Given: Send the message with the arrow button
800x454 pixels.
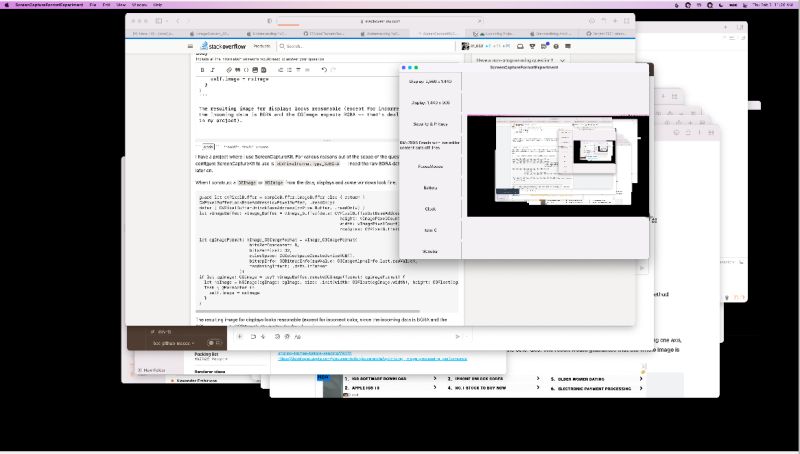Looking at the screenshot, I should click(458, 337).
